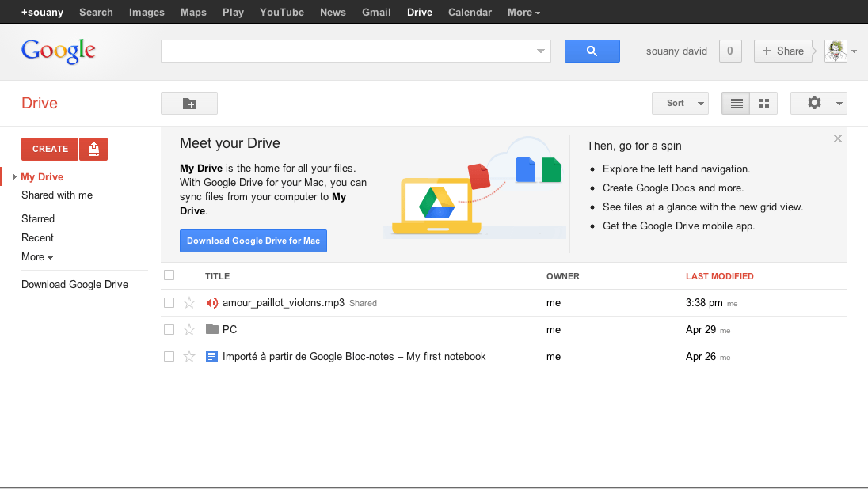Open News in top bar
The height and width of the screenshot is (489, 868).
click(x=333, y=12)
